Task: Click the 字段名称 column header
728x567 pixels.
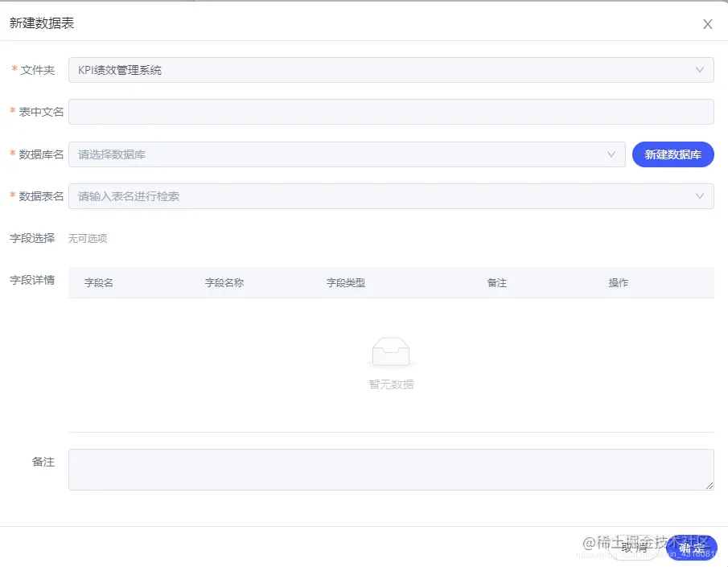Action: tap(224, 282)
